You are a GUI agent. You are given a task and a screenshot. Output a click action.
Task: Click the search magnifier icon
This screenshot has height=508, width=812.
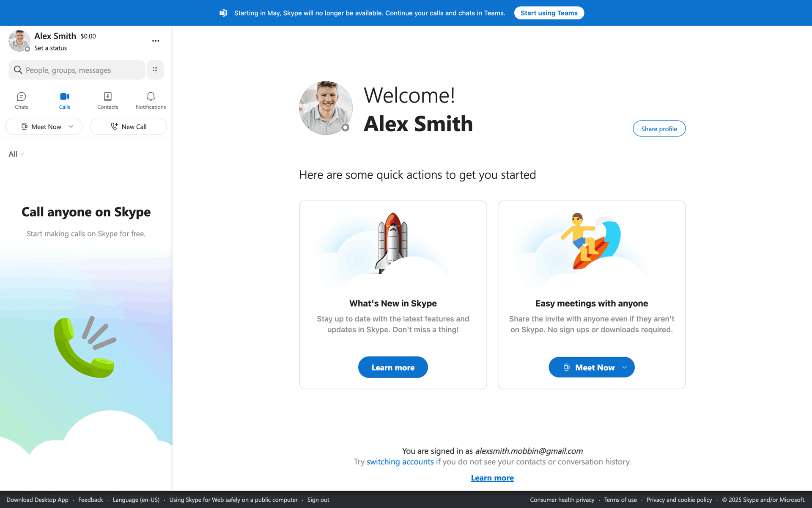pos(18,70)
